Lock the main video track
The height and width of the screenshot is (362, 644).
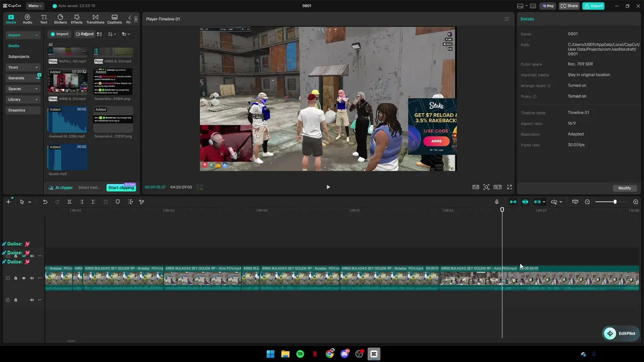click(16, 278)
